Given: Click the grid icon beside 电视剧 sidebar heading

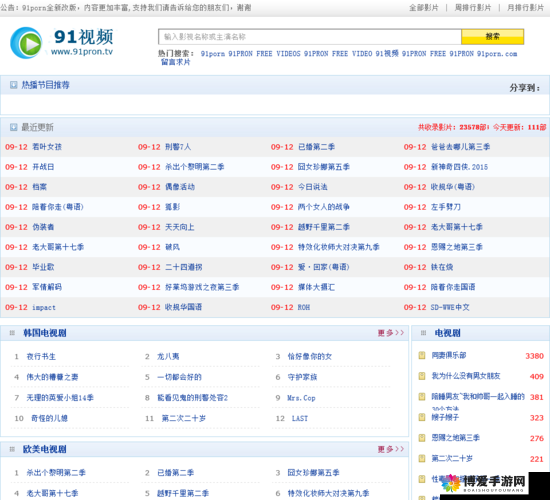Looking at the screenshot, I should 423,333.
